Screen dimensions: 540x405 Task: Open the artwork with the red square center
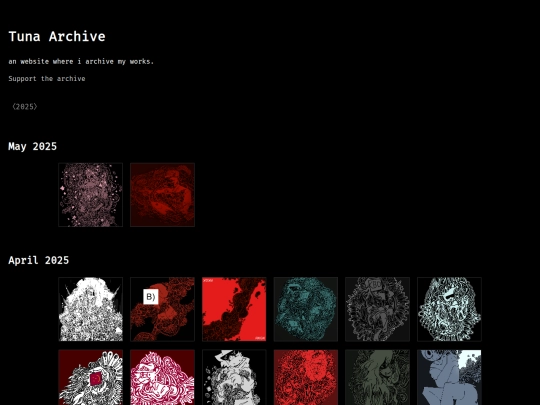pos(91,377)
